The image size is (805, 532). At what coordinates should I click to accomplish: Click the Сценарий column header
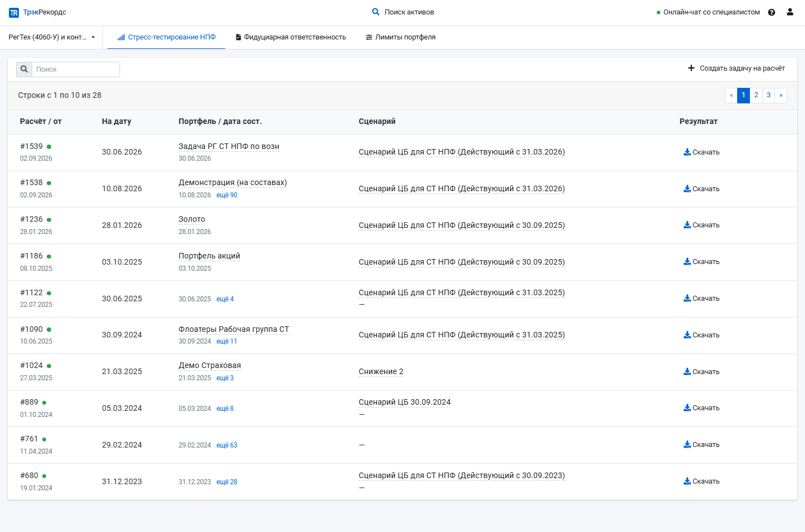(377, 121)
